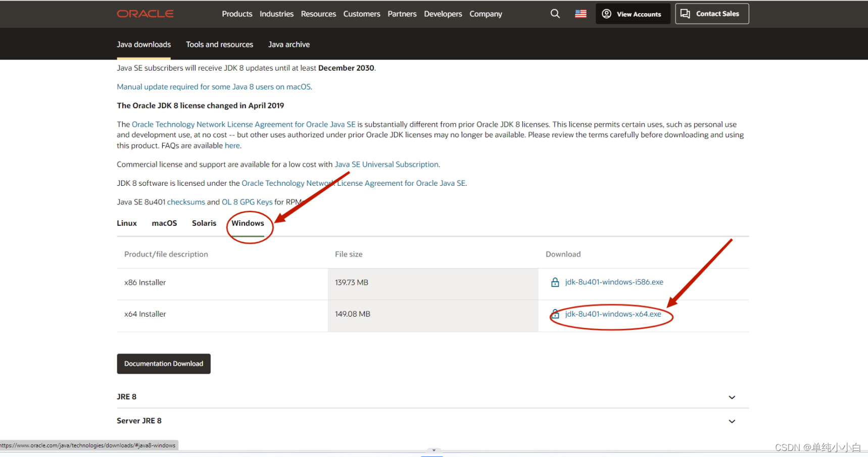Screen dimensions: 868x457
Task: Download jdk-8u401-windows-i586.exe
Action: pyautogui.click(x=614, y=282)
